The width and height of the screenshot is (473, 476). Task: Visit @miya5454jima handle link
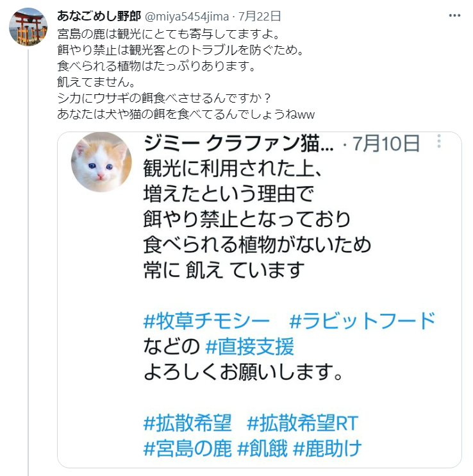187,17
